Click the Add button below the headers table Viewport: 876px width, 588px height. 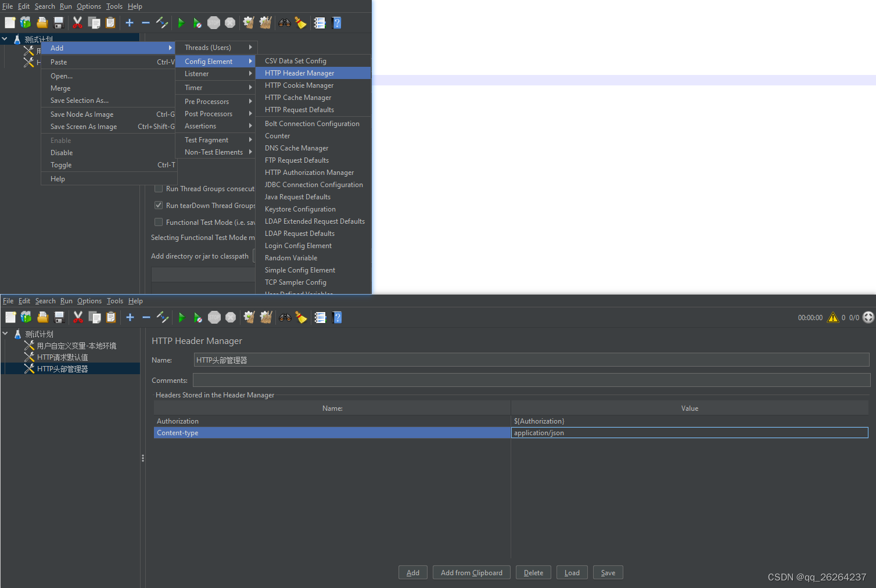[x=413, y=573]
